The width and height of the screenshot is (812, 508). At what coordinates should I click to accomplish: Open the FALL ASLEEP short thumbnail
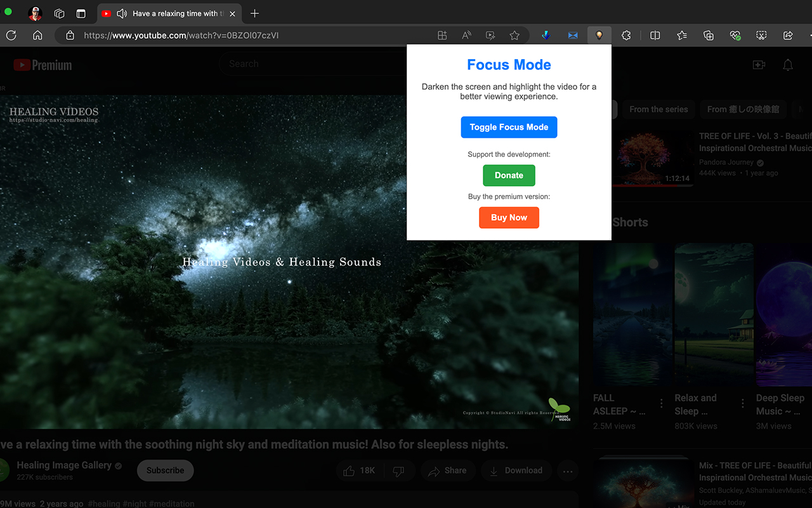pyautogui.click(x=632, y=315)
